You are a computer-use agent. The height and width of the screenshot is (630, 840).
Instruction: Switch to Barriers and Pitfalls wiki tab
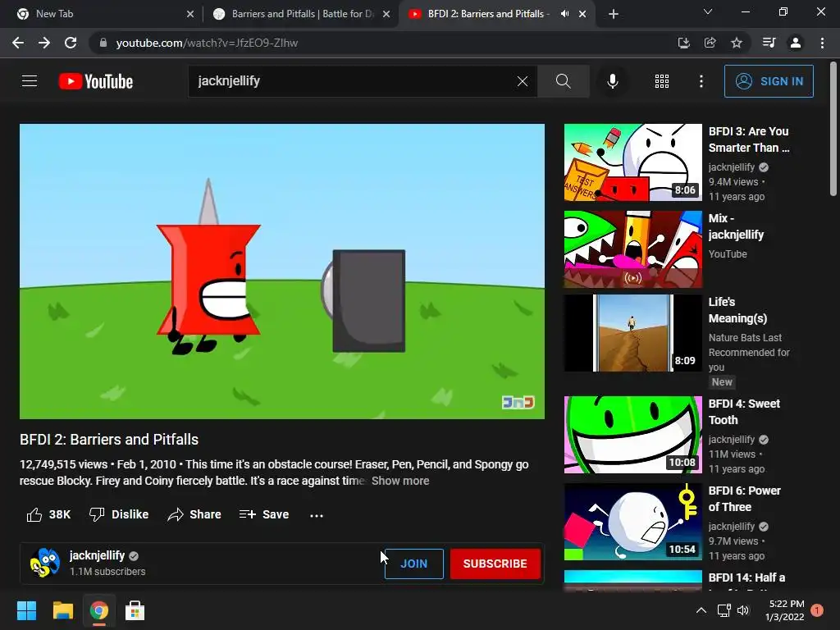(x=302, y=14)
